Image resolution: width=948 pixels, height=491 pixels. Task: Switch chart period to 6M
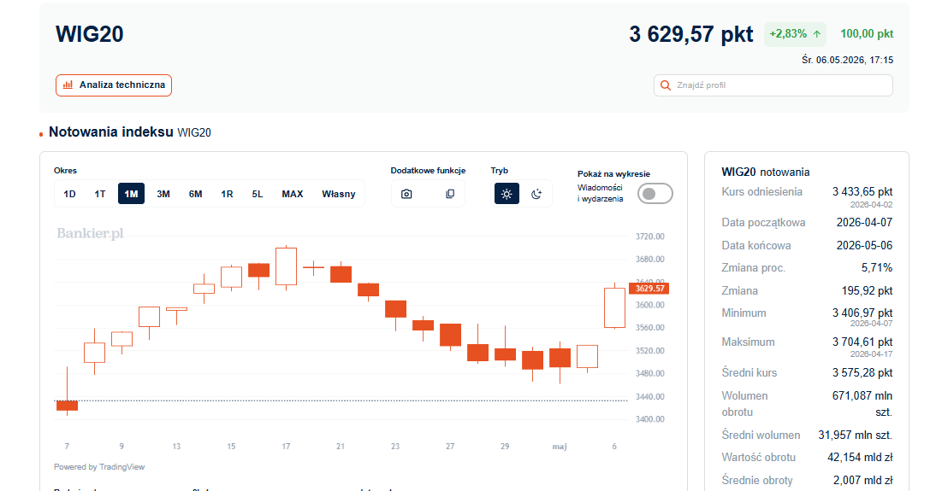click(x=195, y=194)
